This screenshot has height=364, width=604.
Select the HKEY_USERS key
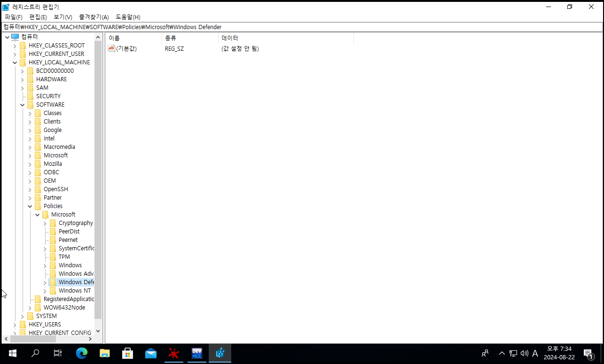pos(45,325)
